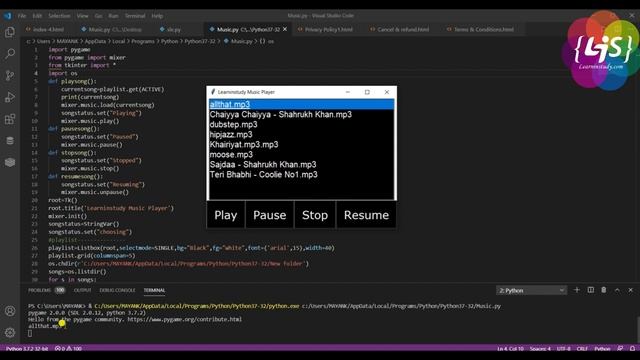Viewport: 640px width, 360px height.
Task: Click the feather icon in Music Player title
Action: pos(213,92)
